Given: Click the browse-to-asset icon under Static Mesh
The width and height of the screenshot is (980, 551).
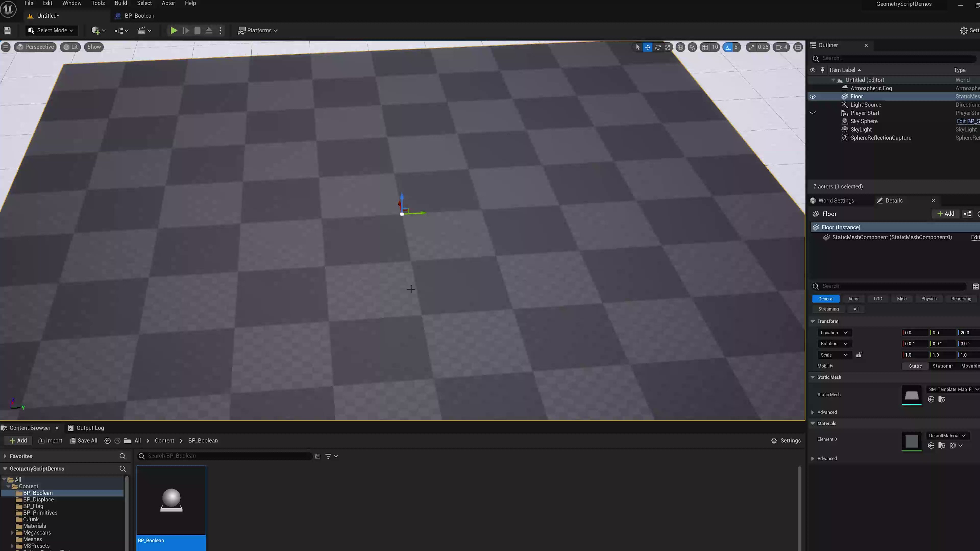Looking at the screenshot, I should (x=942, y=399).
